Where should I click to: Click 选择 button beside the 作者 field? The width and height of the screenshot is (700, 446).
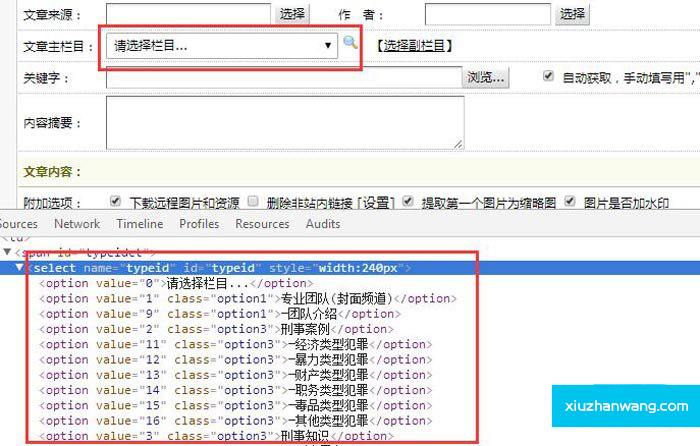[x=572, y=14]
